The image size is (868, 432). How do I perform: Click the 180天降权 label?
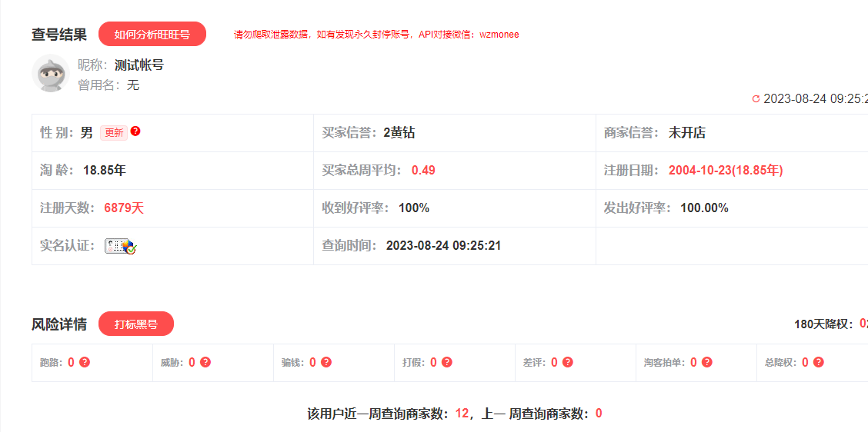coord(825,324)
